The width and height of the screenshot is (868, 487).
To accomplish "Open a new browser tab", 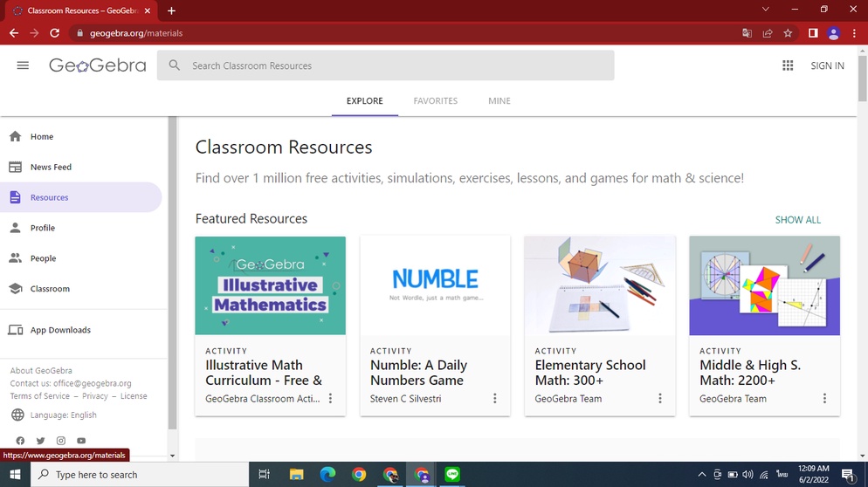I will coord(171,10).
